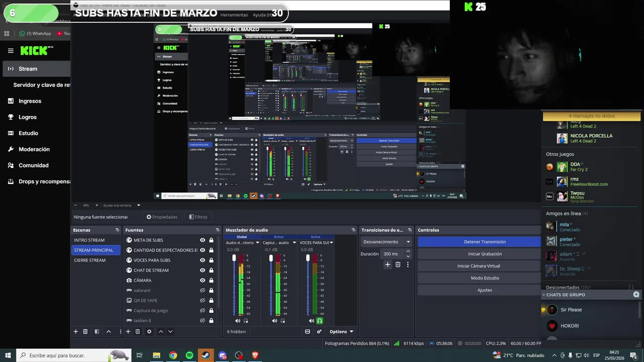
Task: Hide CANTIDAD DE ESPECTADORES source
Action: pyautogui.click(x=202, y=250)
